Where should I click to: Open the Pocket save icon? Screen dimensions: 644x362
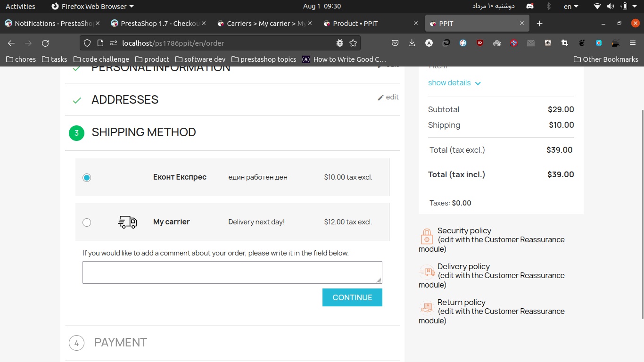tap(396, 43)
